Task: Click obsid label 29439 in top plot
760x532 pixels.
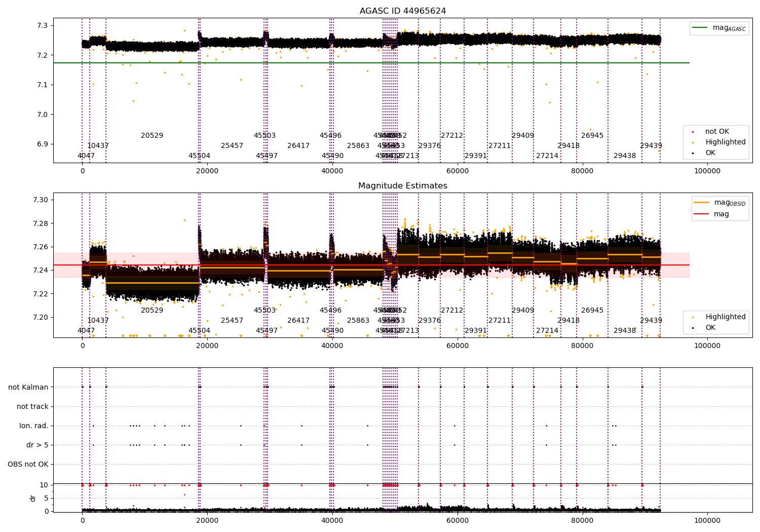Action: [651, 146]
